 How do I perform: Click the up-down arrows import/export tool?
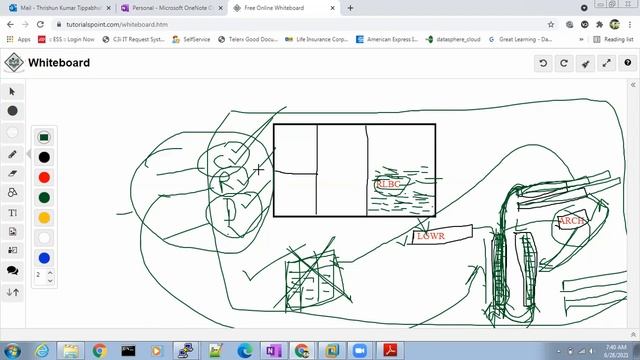(x=13, y=292)
